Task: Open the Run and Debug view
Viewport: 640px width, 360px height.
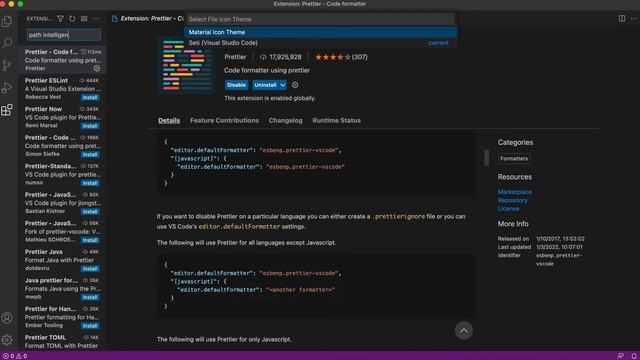Action: 7,87
